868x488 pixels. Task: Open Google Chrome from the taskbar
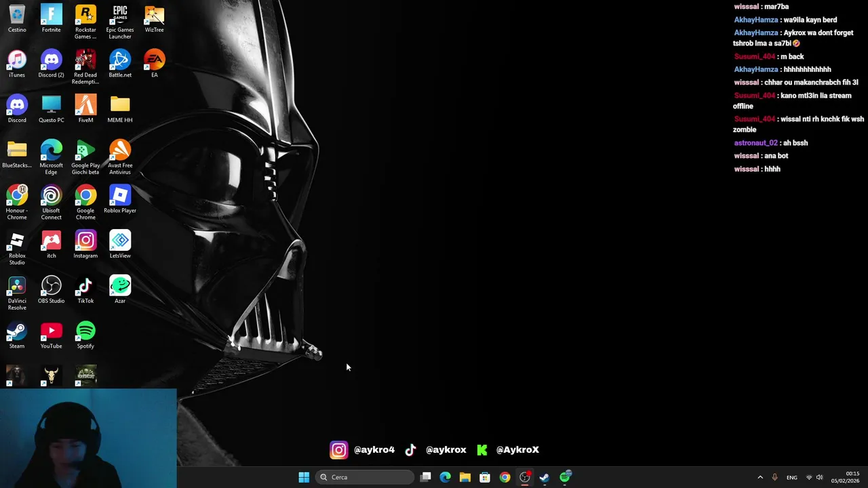505,477
